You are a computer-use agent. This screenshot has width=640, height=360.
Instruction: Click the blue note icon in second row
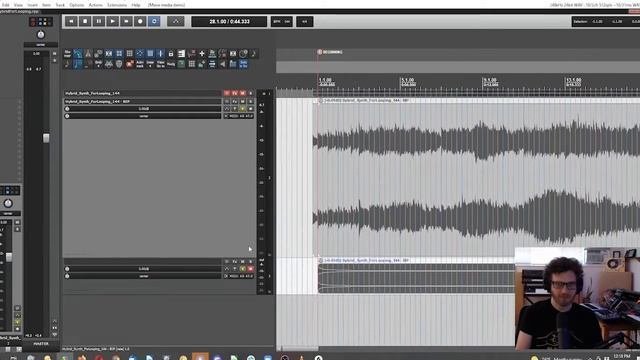(78, 64)
